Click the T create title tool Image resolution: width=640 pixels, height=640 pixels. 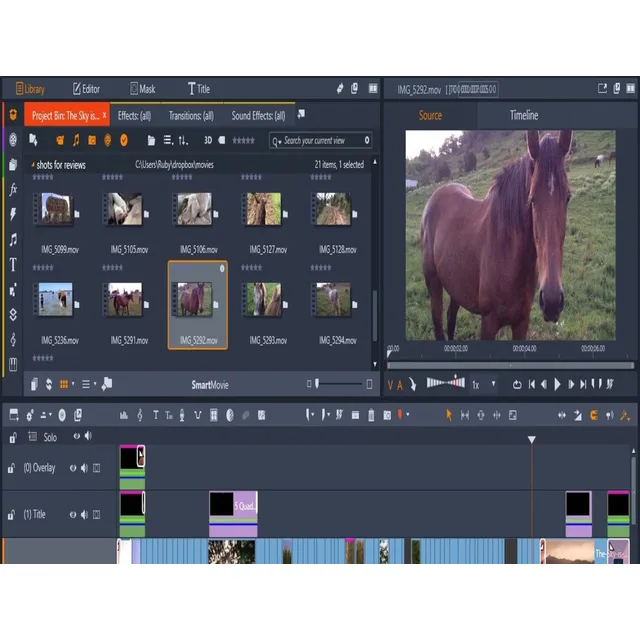point(156,416)
